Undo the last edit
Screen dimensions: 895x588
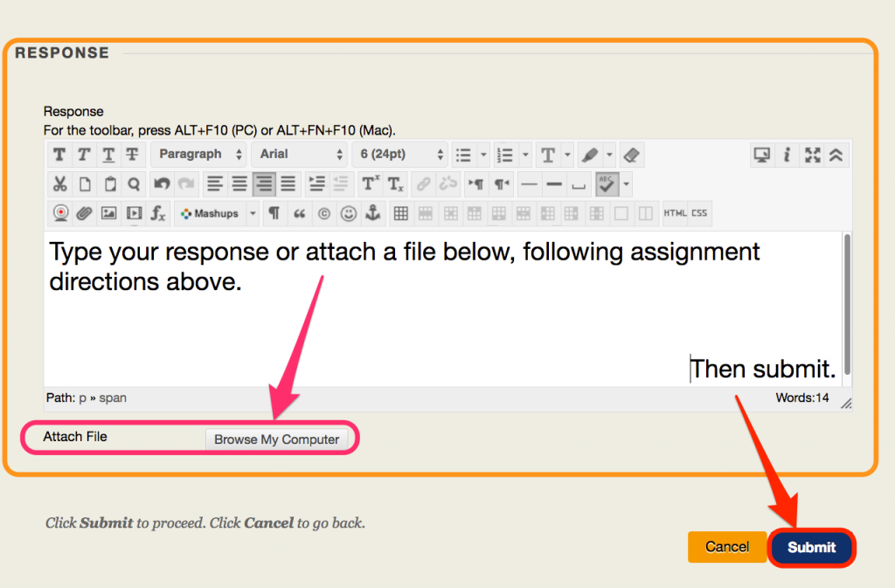point(162,184)
